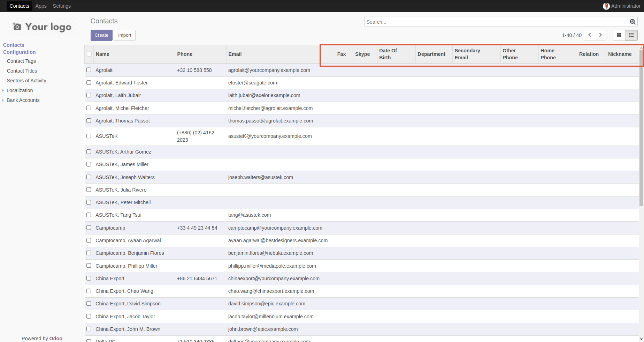Open China Export, Jacob Taylor contact

coord(125,317)
